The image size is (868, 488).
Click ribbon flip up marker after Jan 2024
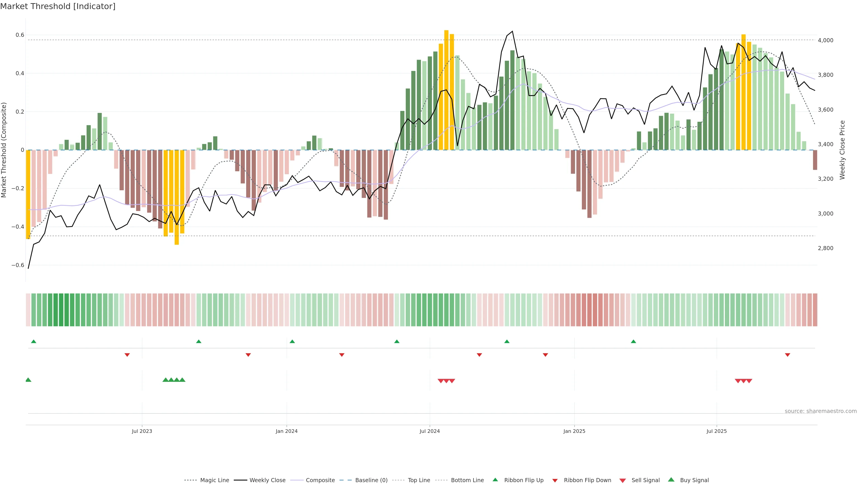coord(292,342)
